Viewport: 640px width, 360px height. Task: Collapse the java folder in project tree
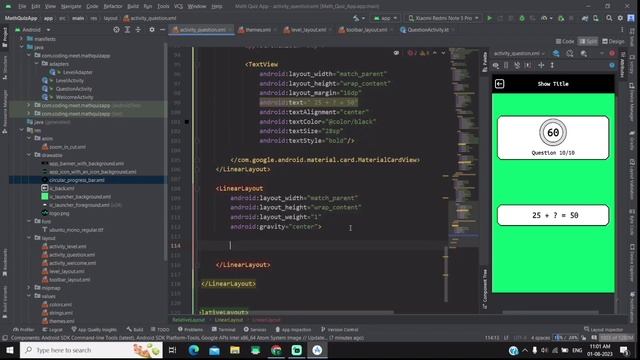click(21, 47)
